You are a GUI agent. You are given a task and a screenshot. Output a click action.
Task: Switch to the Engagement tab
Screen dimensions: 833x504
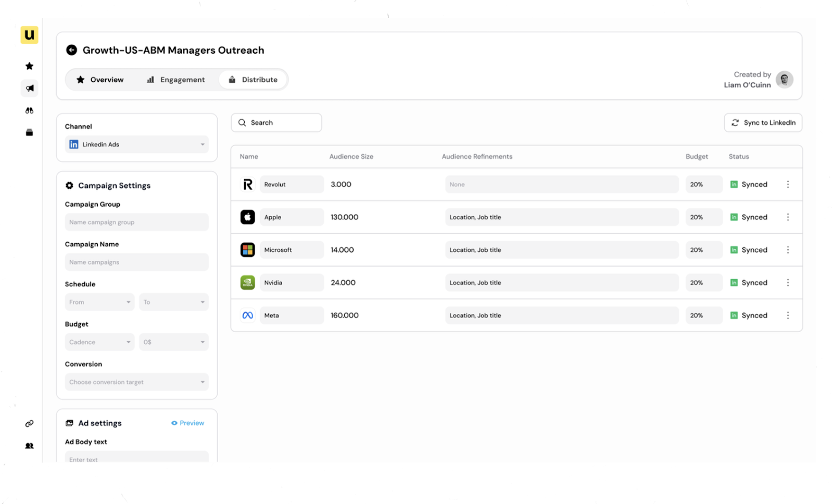tap(176, 80)
